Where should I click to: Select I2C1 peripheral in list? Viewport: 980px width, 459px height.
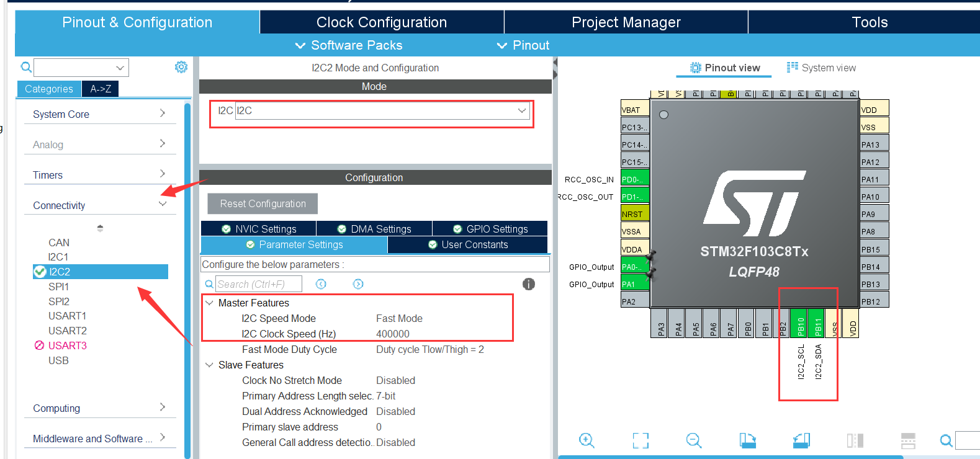click(58, 257)
